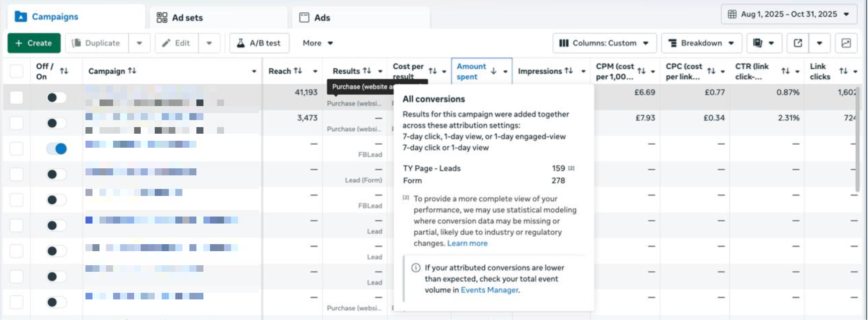Click the Edit button
Screen dimensions: 868x320
point(176,43)
